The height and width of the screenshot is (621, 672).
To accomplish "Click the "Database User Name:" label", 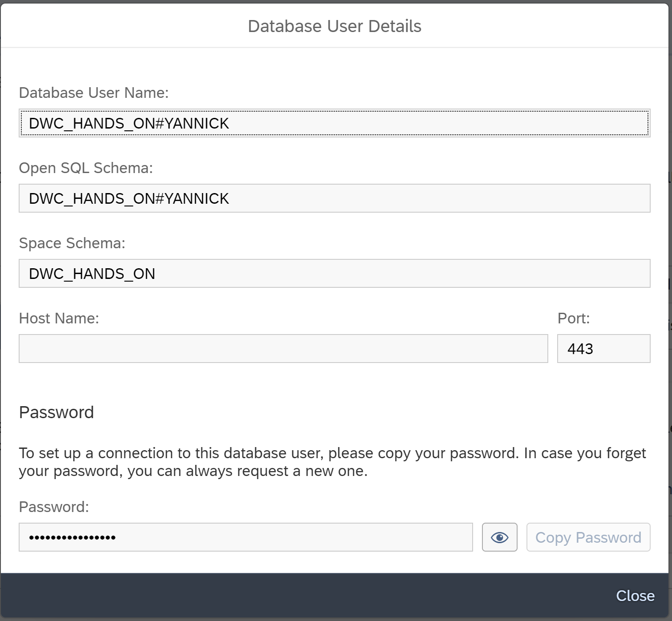I will pos(94,93).
